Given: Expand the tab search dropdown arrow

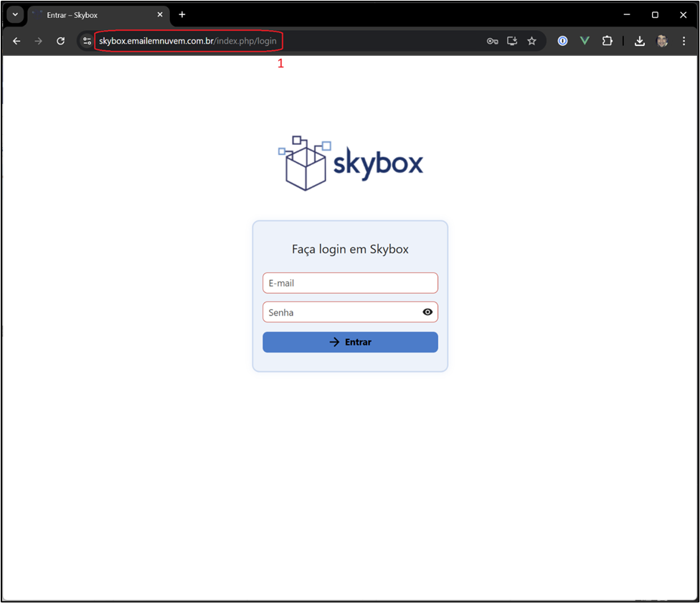Looking at the screenshot, I should point(15,14).
